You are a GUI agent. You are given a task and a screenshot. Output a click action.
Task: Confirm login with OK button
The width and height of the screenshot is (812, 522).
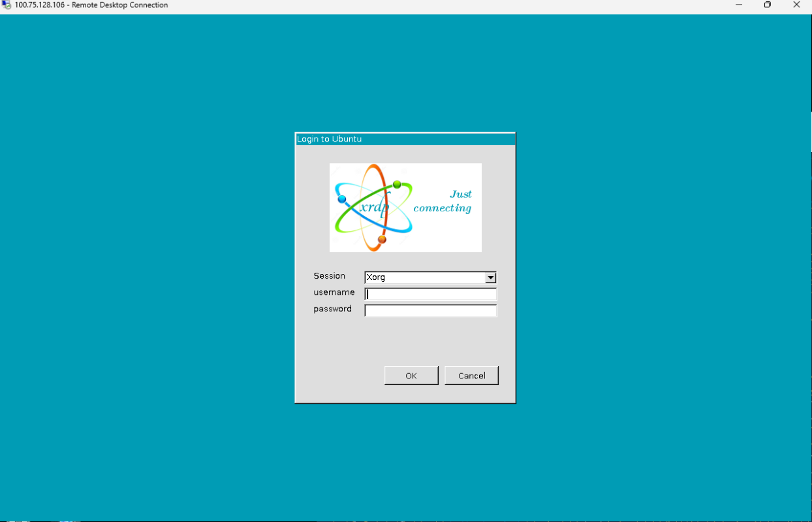coord(411,376)
